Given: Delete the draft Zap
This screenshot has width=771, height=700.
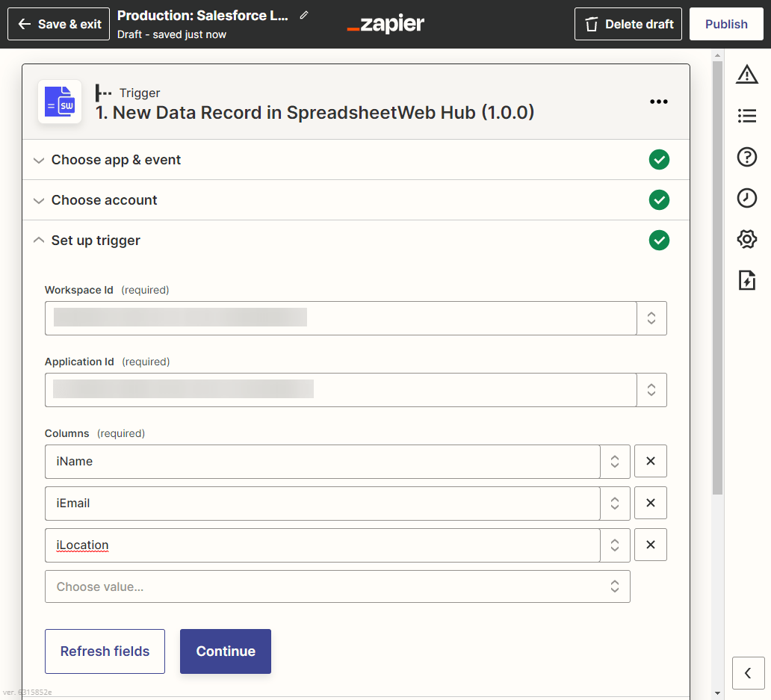Looking at the screenshot, I should click(628, 24).
